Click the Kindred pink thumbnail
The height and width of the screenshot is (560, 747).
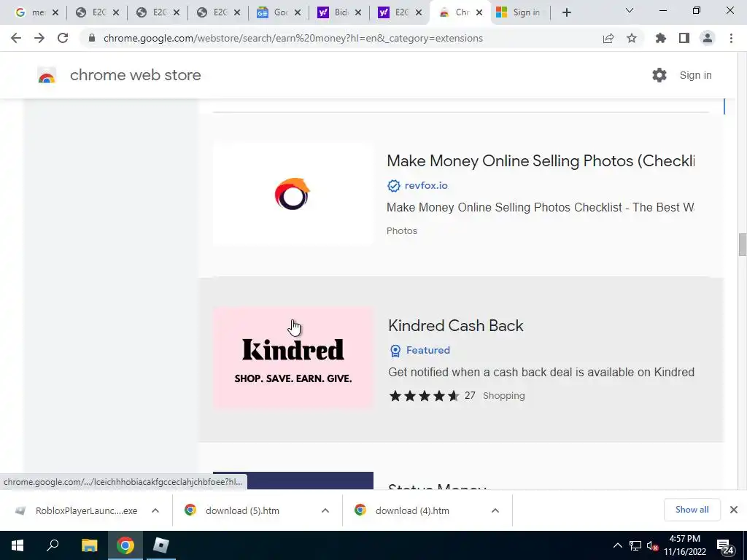coord(293,358)
